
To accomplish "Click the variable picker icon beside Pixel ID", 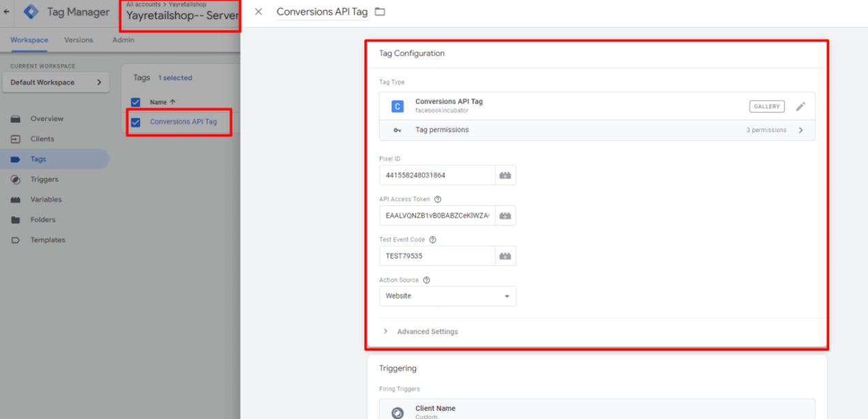I will (x=505, y=175).
